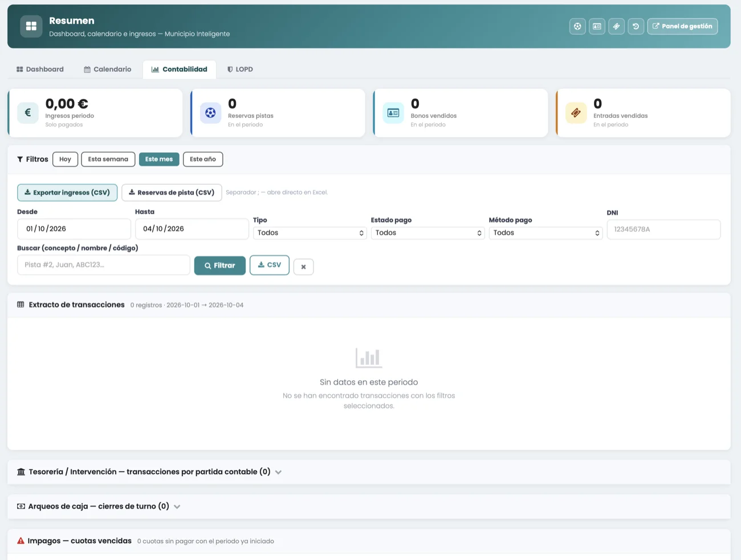Click the history refresh icon in header

[636, 26]
